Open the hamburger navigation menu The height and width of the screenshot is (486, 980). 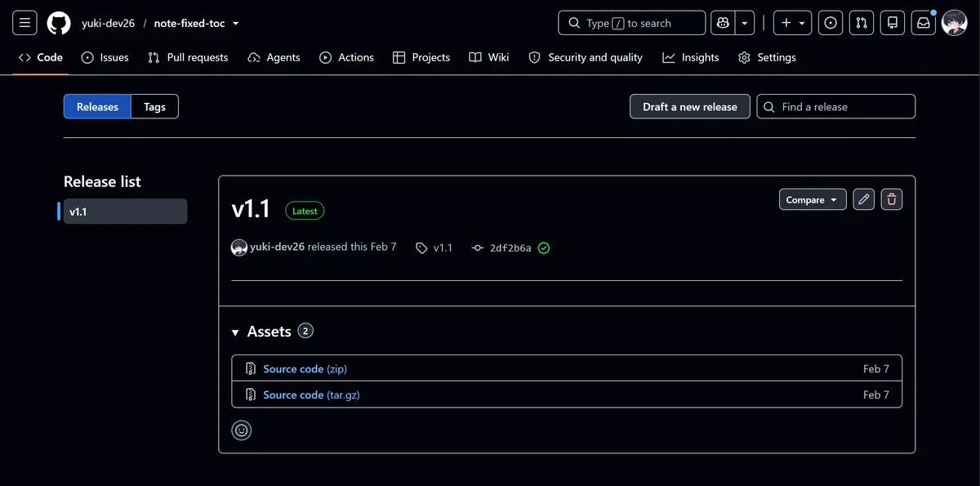click(x=24, y=23)
